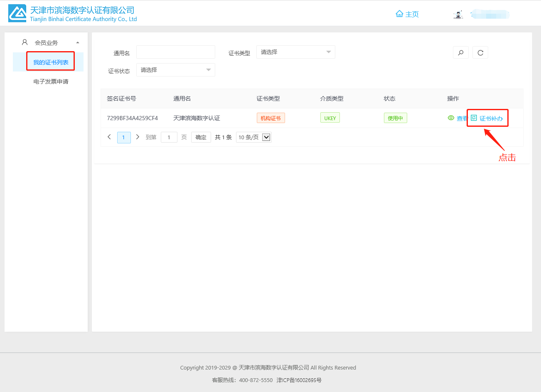Viewport: 541px width, 392px height.
Task: Collapse the 会员业务 menu arrow
Action: pos(78,42)
